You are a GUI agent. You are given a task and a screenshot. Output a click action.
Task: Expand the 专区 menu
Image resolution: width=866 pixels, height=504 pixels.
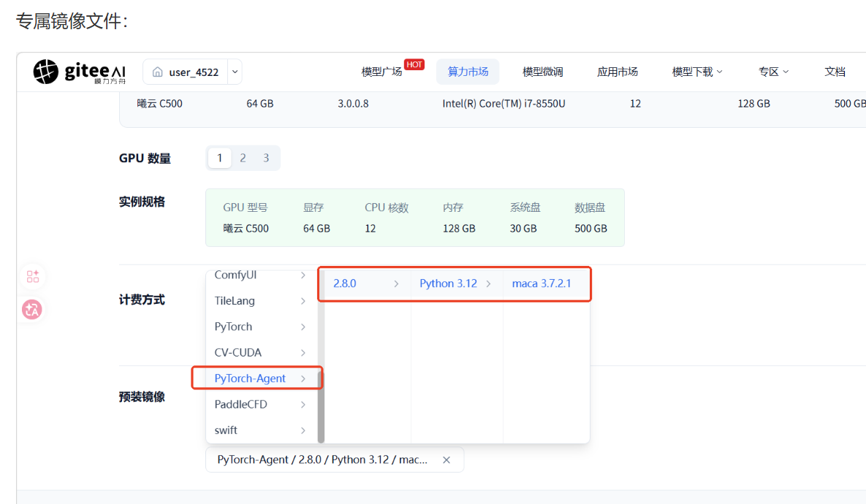tap(773, 72)
